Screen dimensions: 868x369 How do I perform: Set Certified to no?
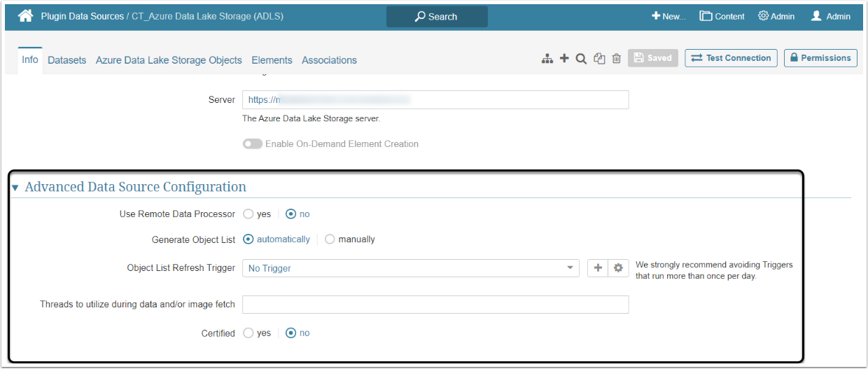(291, 333)
